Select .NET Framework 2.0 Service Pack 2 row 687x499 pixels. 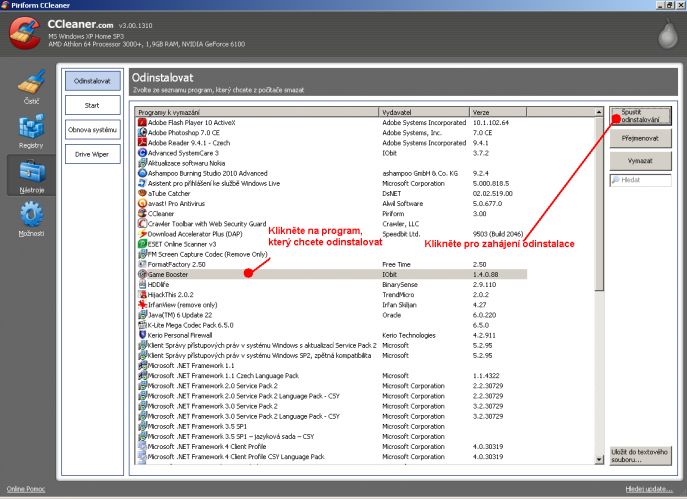click(x=332, y=386)
